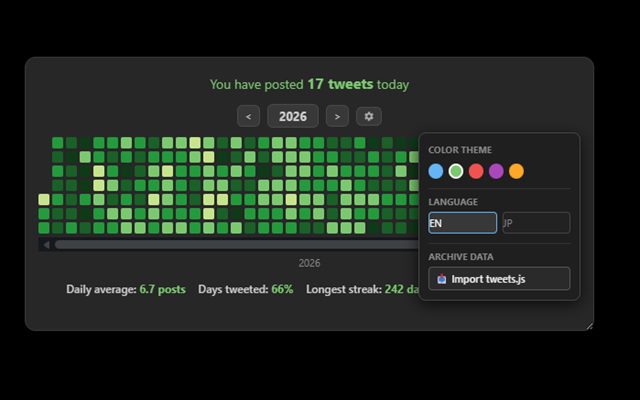Screen dimensions: 640x400
Task: Click the 2026 year display button
Action: tap(293, 116)
